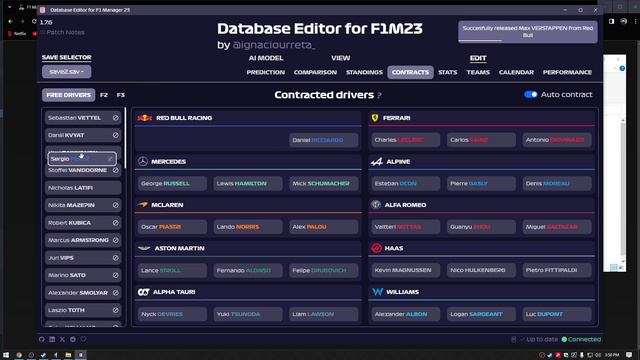Click the McLaren team logo
This screenshot has height=360, width=640.
(143, 204)
